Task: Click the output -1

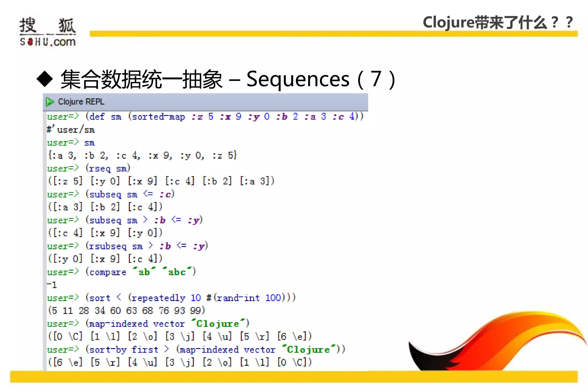Action: [x=52, y=285]
